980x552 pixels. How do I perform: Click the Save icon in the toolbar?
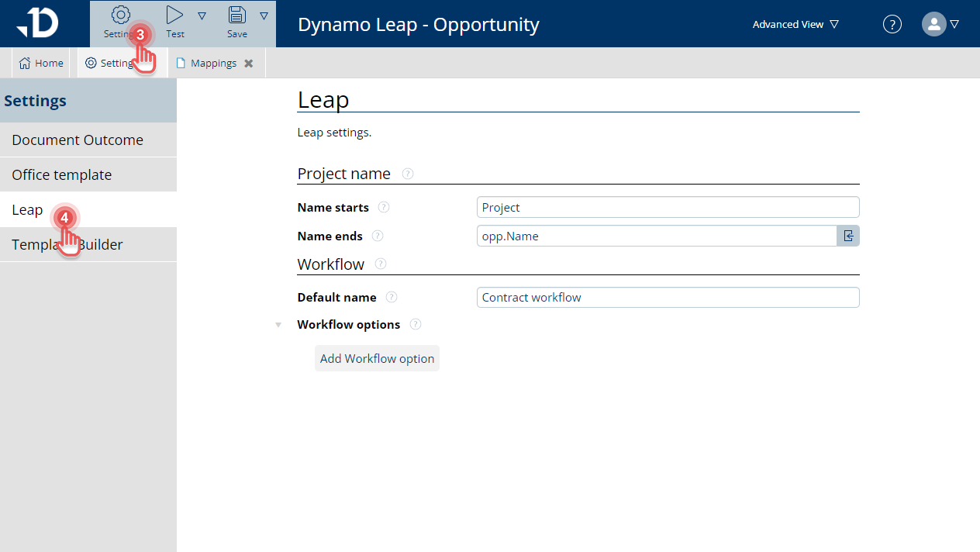[236, 15]
